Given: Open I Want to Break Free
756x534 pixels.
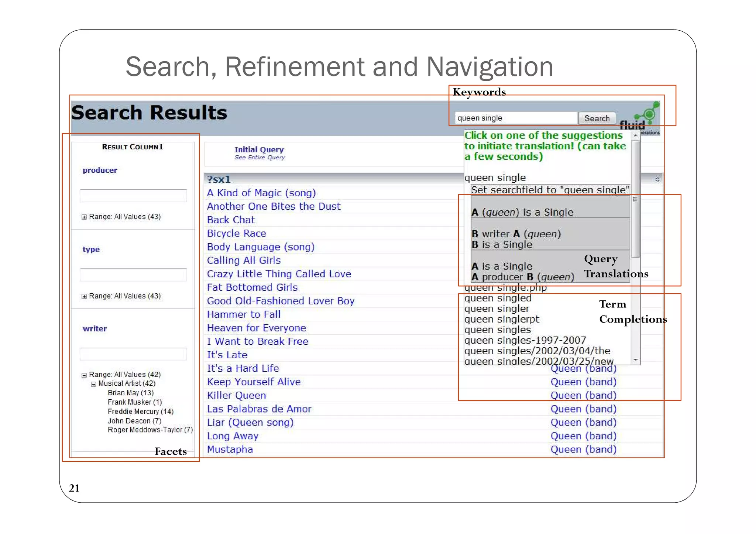Looking at the screenshot, I should click(257, 341).
